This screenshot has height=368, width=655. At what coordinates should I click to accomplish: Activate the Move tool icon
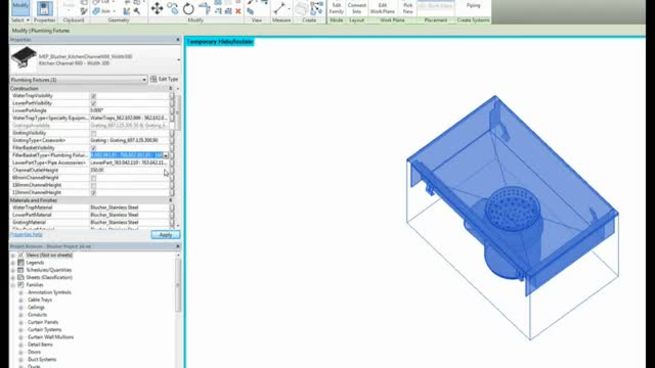pyautogui.click(x=157, y=8)
